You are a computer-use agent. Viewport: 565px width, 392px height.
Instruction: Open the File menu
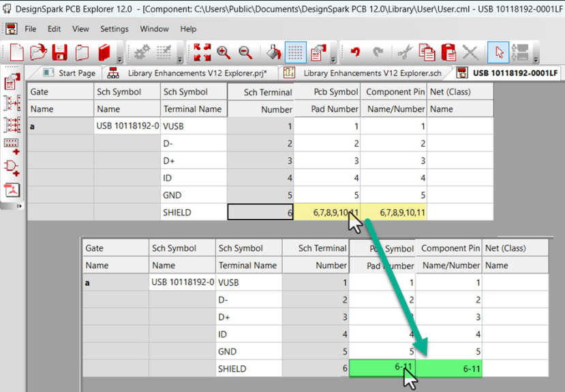(x=30, y=29)
